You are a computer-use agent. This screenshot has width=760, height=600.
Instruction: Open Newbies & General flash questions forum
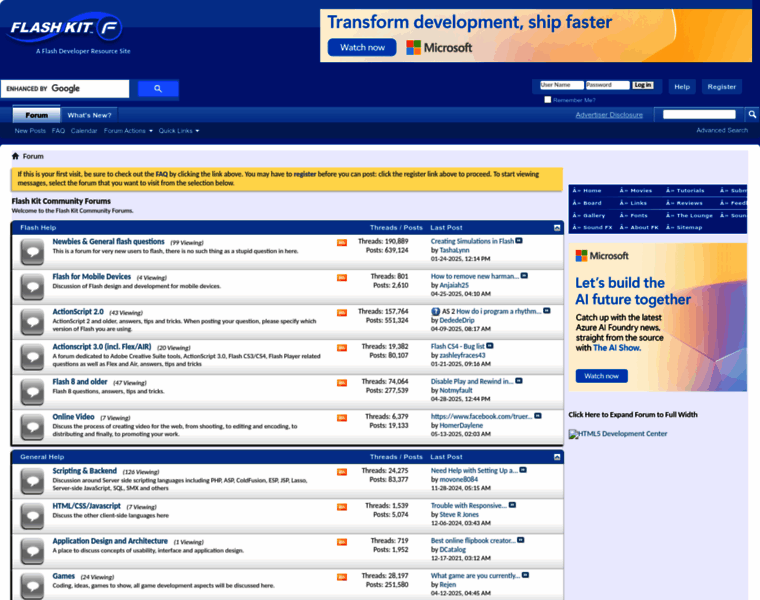(x=109, y=241)
